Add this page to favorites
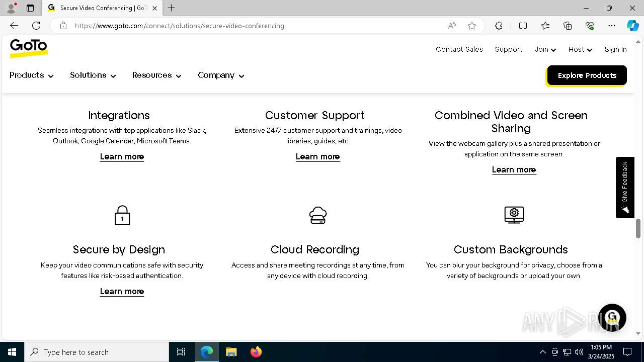Viewport: 644px width, 362px height. 472,26
